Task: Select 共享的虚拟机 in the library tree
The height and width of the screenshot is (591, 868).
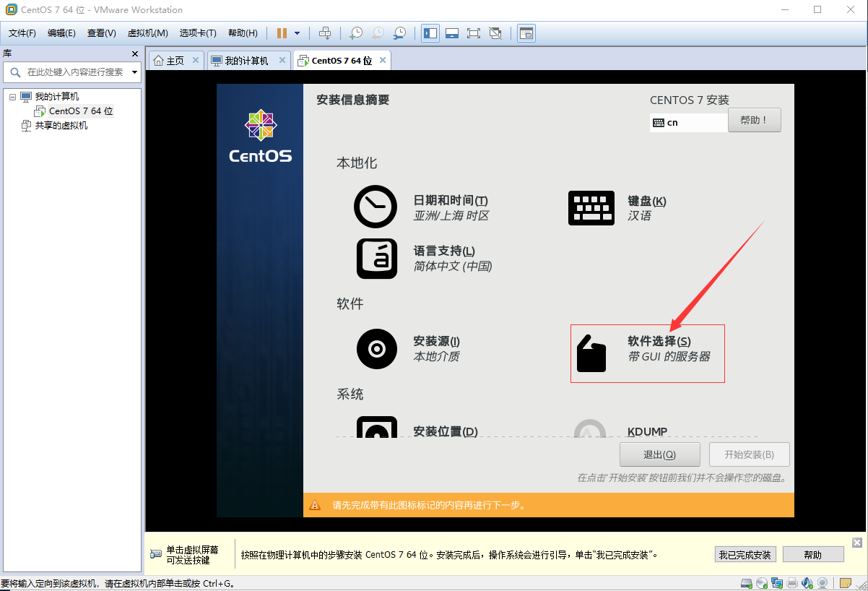Action: pyautogui.click(x=61, y=125)
